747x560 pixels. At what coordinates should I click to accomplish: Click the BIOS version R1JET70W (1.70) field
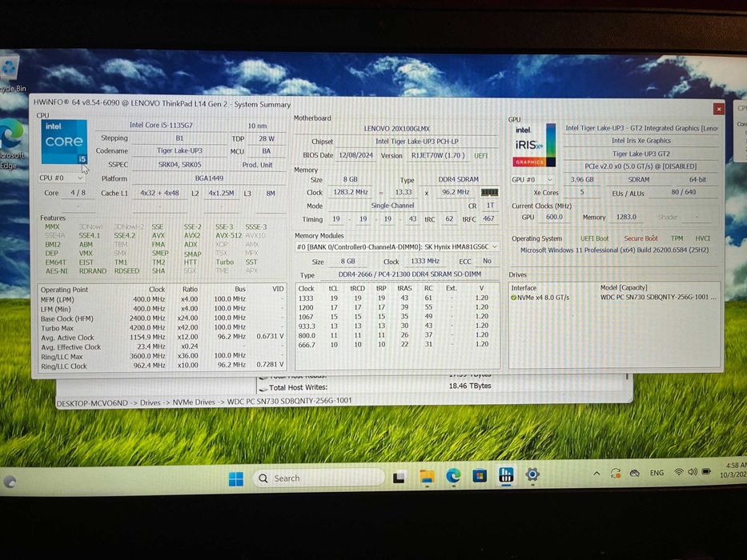(438, 156)
